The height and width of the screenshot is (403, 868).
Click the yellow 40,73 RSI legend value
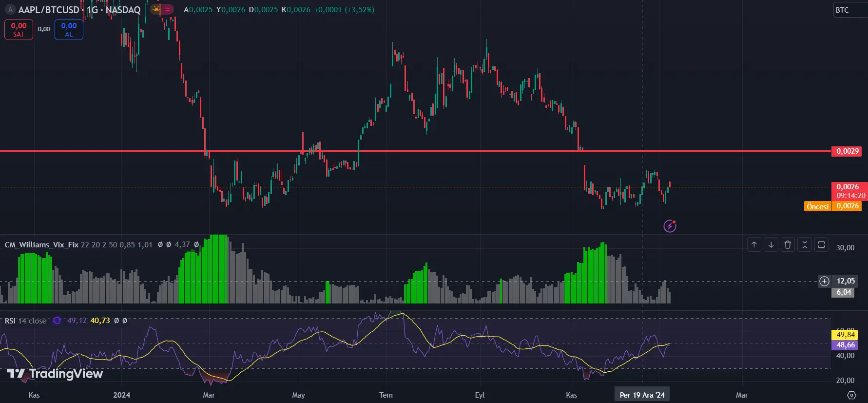pos(100,321)
